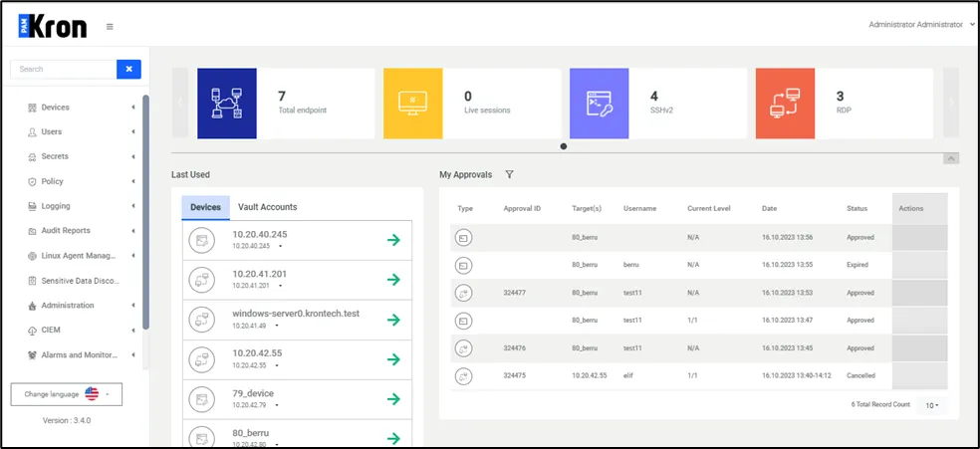Image resolution: width=980 pixels, height=449 pixels.
Task: Click the Linux Agent Management globe icon
Action: coord(33,256)
